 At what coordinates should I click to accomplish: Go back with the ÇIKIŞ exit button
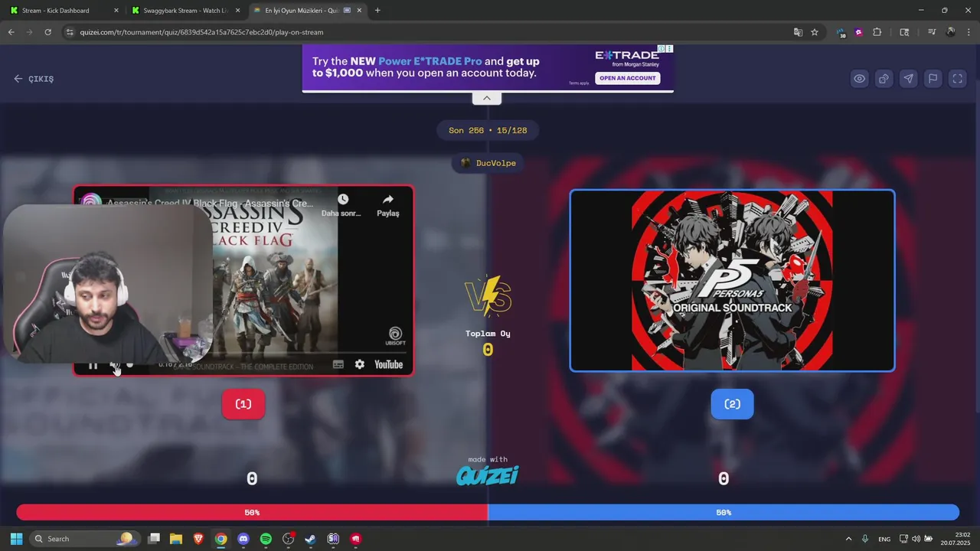tap(34, 79)
